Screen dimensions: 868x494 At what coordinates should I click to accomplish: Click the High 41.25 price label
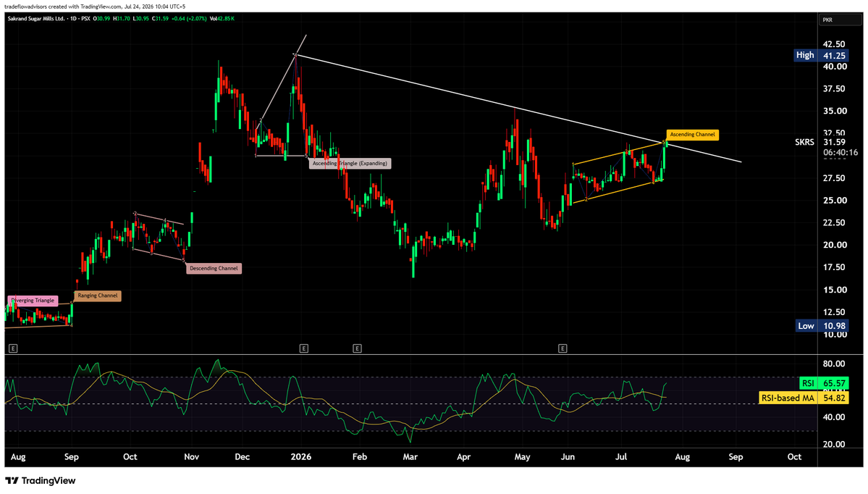click(x=821, y=55)
